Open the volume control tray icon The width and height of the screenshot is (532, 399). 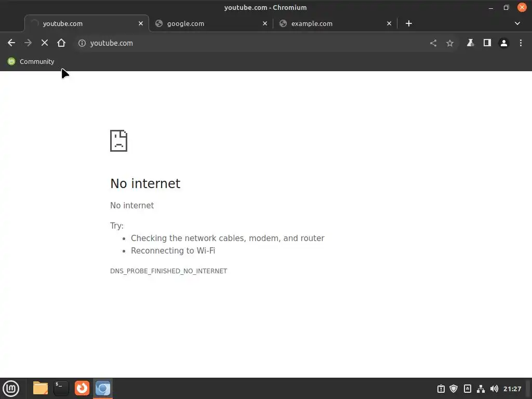pyautogui.click(x=495, y=389)
